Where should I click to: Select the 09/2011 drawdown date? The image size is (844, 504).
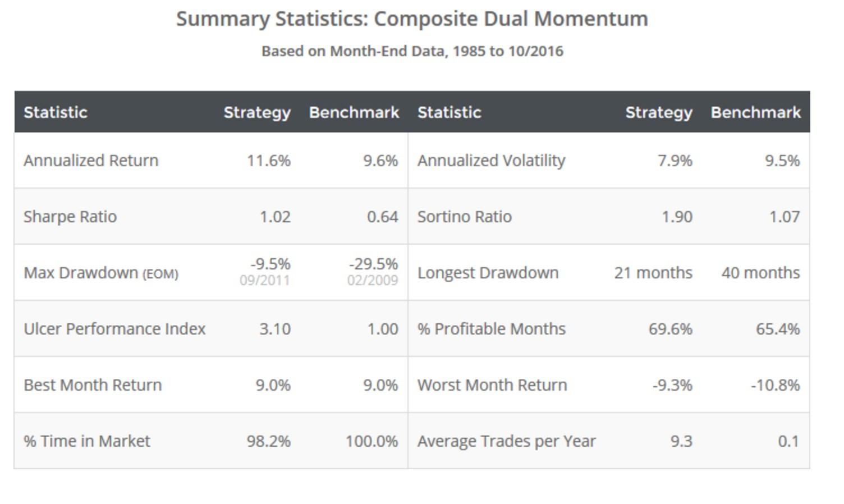264,281
